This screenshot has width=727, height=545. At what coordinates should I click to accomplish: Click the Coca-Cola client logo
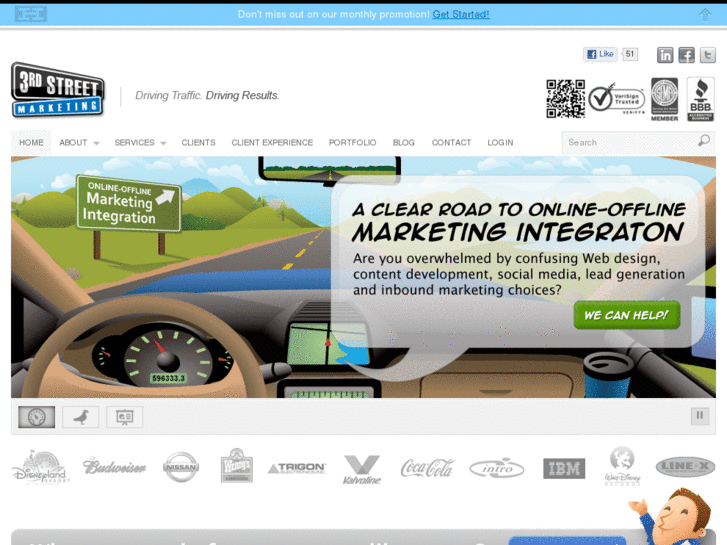coord(427,468)
